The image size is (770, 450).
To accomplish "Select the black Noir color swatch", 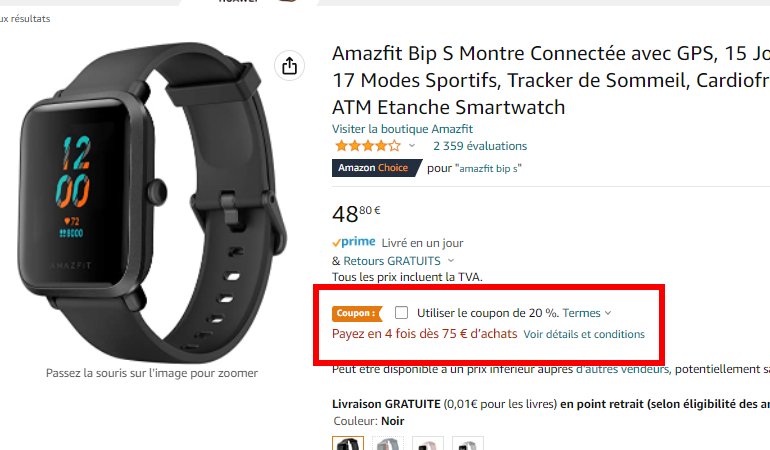I will click(x=348, y=443).
